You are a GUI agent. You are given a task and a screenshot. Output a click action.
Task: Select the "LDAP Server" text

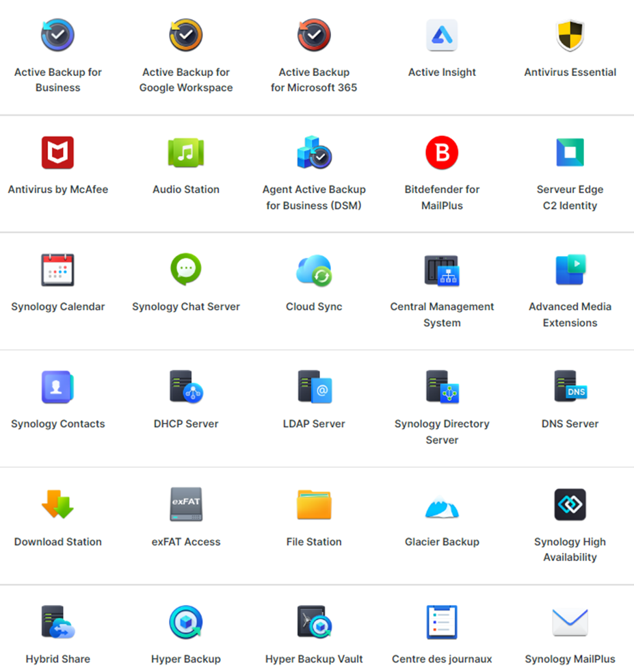click(x=314, y=424)
